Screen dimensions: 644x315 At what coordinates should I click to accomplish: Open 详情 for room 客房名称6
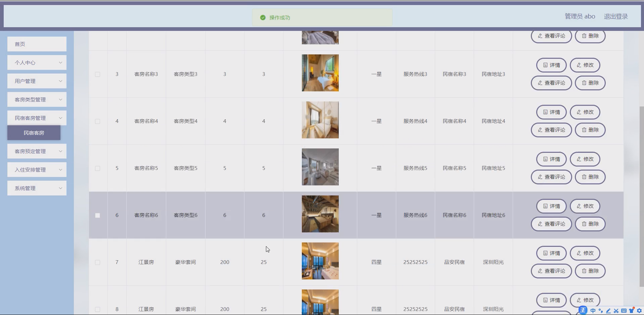tap(551, 206)
